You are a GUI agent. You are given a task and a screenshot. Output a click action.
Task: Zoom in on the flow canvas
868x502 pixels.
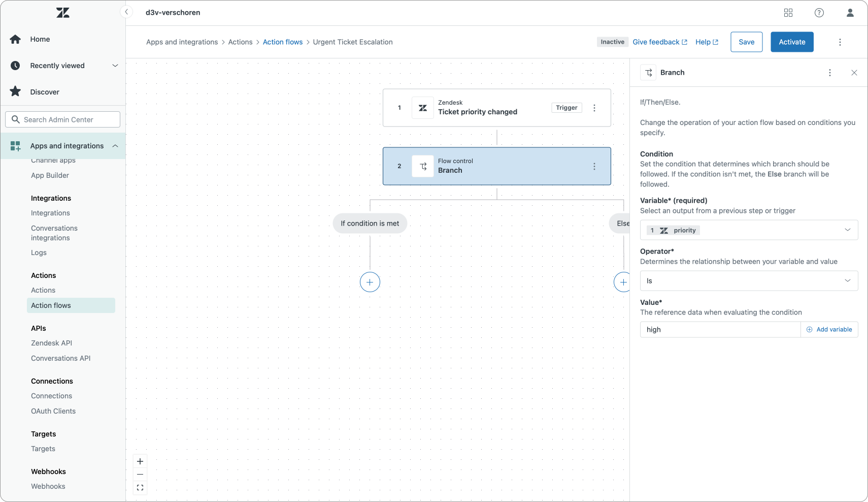[140, 461]
